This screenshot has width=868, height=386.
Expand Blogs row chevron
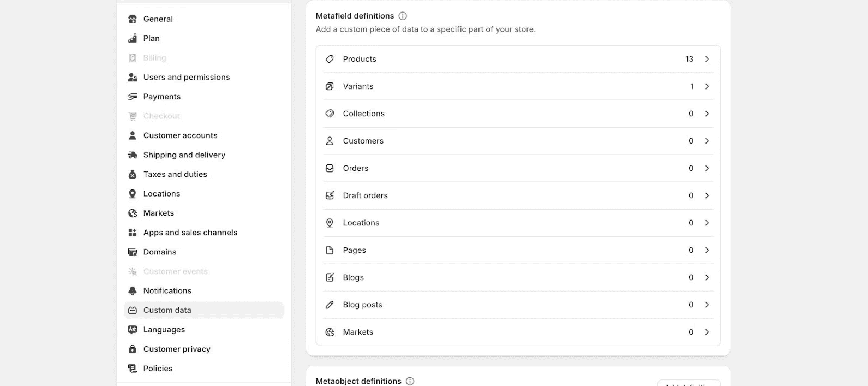point(707,277)
